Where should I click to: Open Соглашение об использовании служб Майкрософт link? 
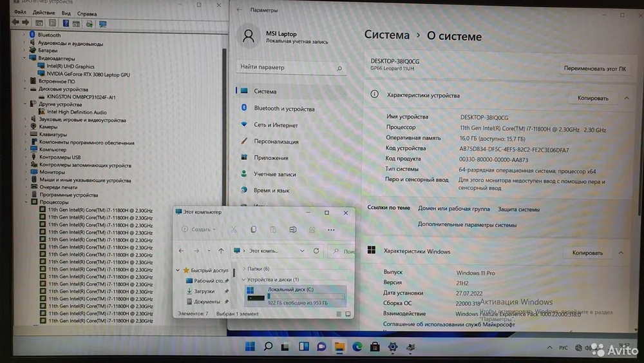coord(448,324)
